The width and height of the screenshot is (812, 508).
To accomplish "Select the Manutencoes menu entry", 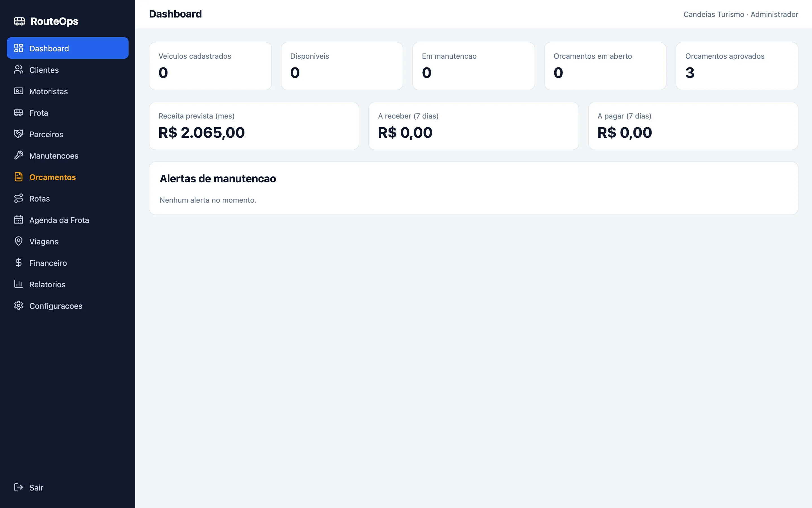I will pos(67,156).
